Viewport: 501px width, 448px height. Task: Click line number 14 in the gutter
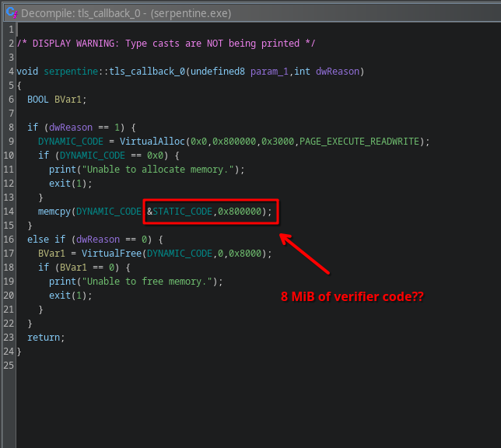pyautogui.click(x=9, y=212)
